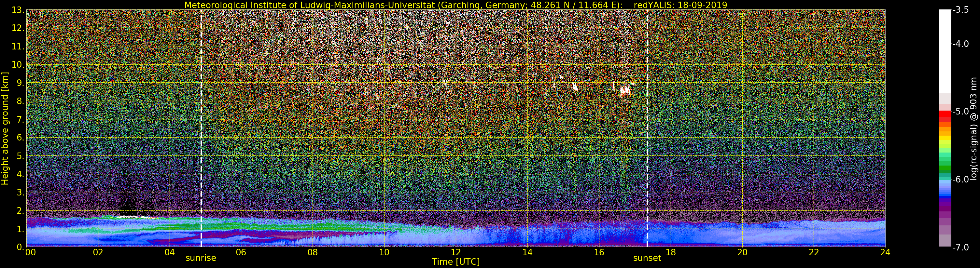Click the "9." height axis tick label

pyautogui.click(x=20, y=83)
